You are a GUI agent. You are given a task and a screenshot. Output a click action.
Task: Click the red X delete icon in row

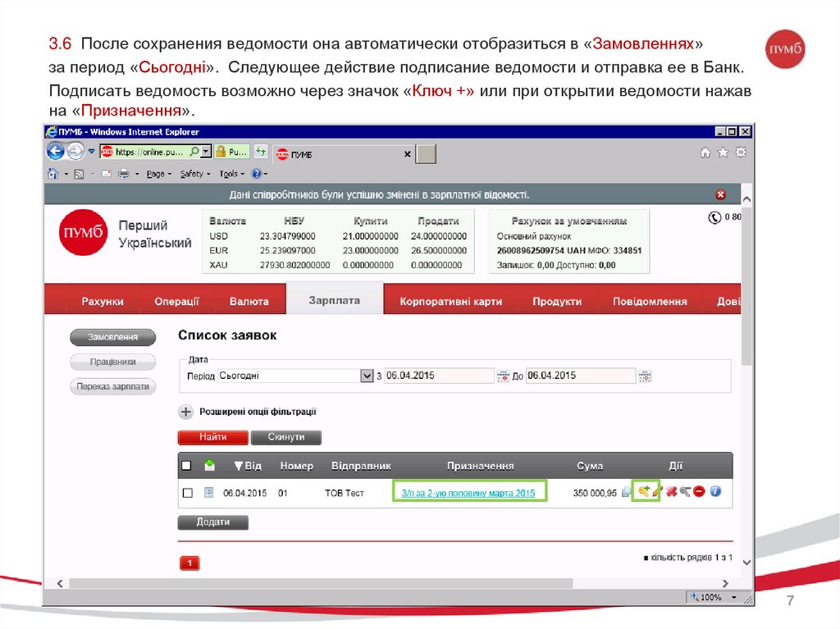pyautogui.click(x=671, y=492)
